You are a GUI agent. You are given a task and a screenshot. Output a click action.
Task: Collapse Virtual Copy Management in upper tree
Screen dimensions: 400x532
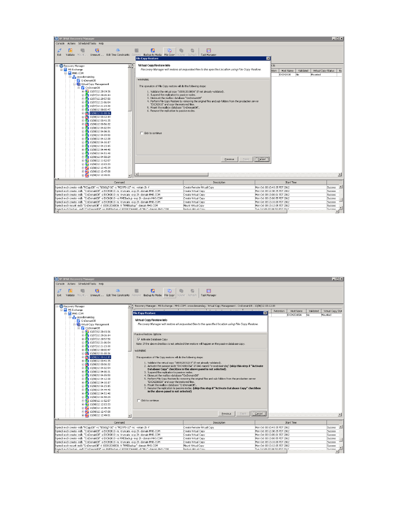(74, 84)
